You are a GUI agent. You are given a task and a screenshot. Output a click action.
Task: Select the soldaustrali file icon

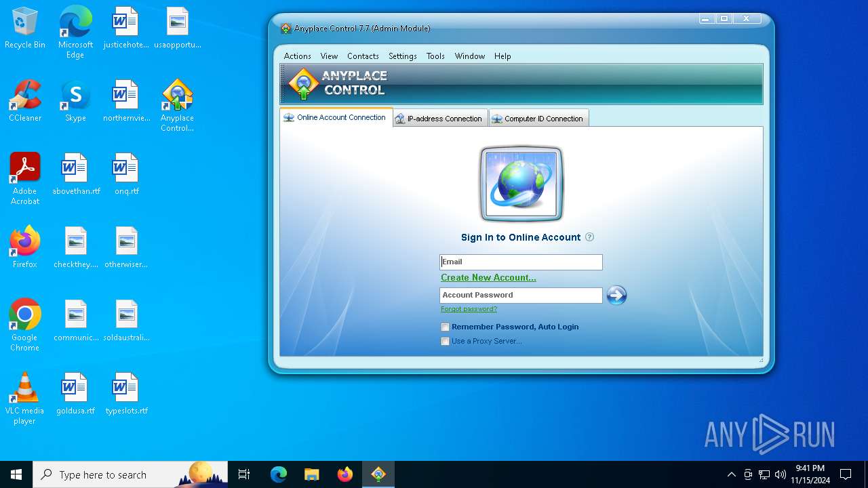pyautogui.click(x=126, y=321)
